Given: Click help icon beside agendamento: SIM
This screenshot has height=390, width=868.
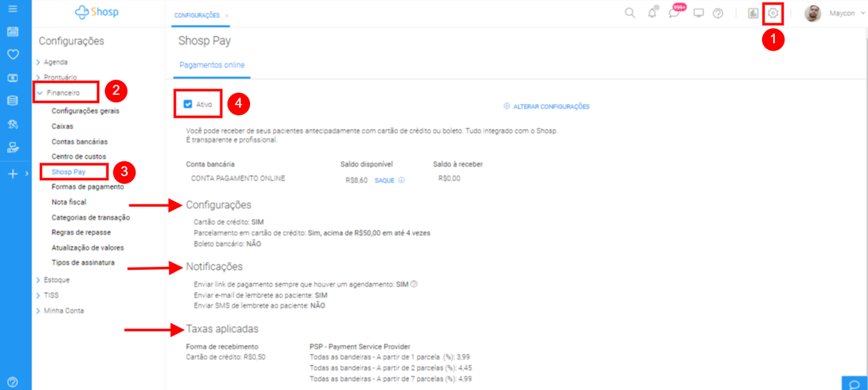Looking at the screenshot, I should click(x=414, y=284).
